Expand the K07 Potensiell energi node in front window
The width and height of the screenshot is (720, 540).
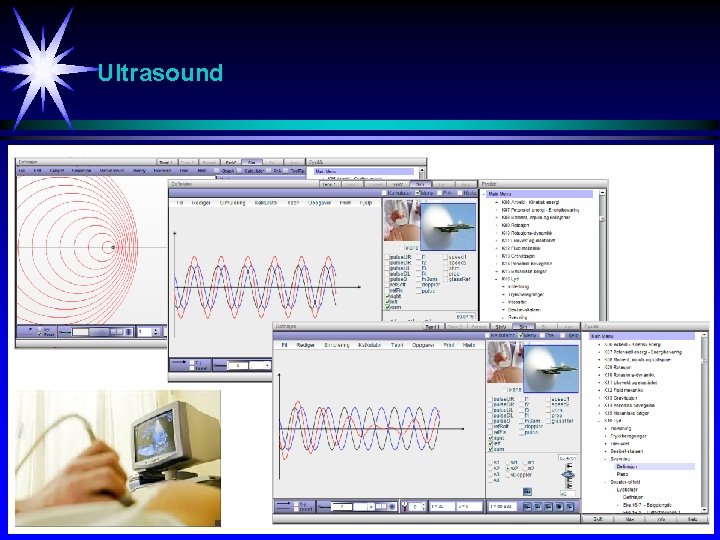600,352
